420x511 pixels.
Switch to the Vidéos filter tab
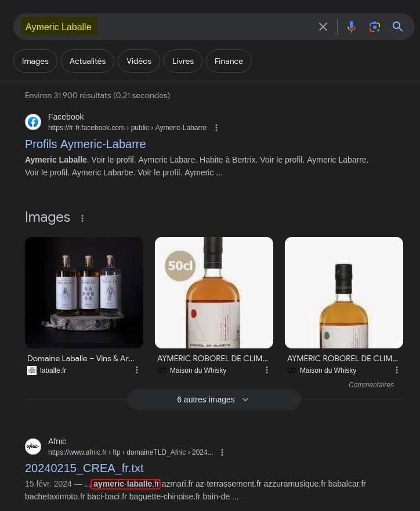pyautogui.click(x=139, y=61)
